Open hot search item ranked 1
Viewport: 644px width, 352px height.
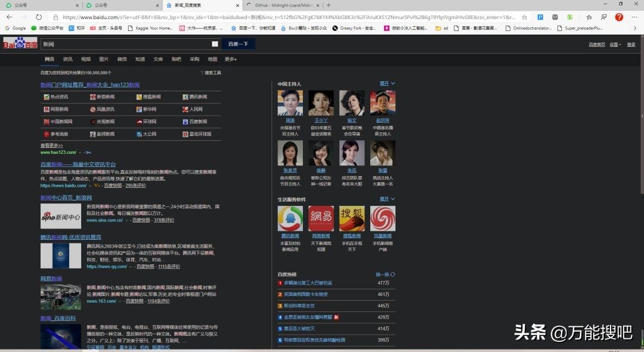click(308, 283)
